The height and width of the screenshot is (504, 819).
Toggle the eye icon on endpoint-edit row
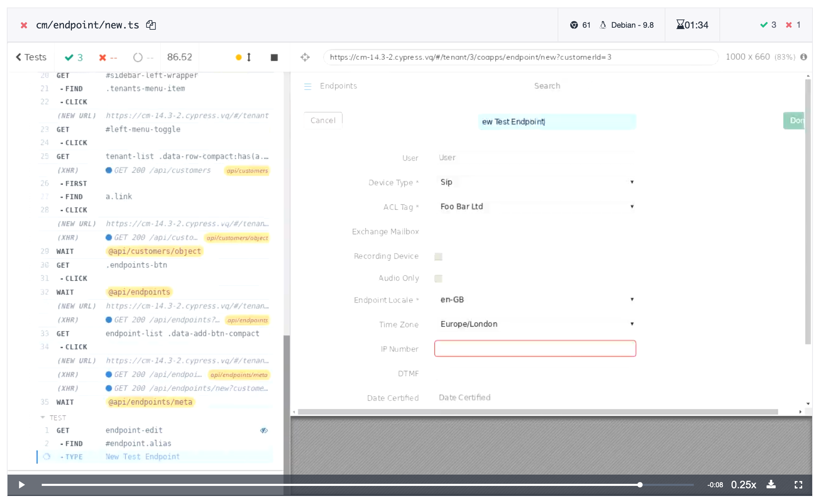264,430
